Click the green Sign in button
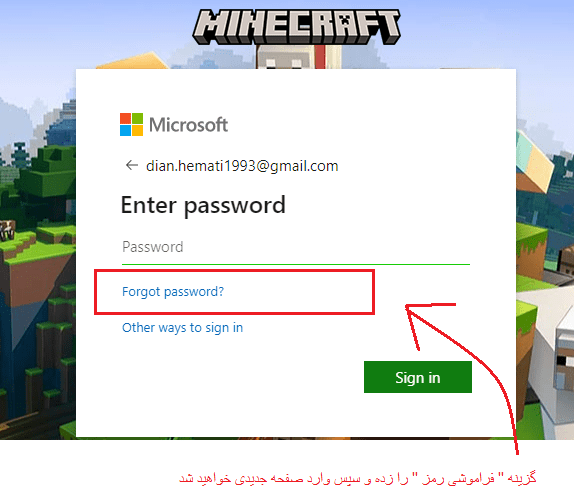Viewport: 574px width, 501px height. point(418,377)
